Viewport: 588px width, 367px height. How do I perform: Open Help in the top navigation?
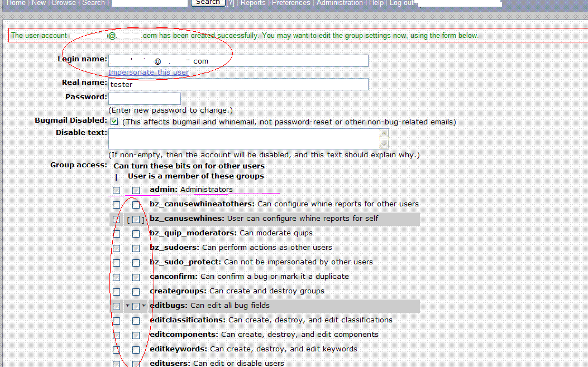pos(376,3)
